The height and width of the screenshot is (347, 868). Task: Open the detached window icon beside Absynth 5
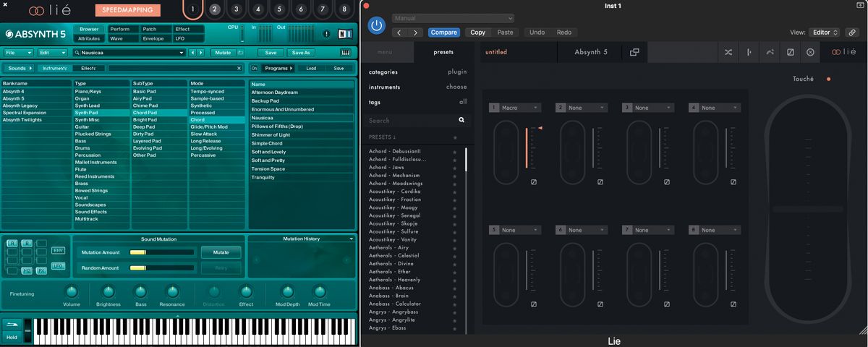[634, 52]
